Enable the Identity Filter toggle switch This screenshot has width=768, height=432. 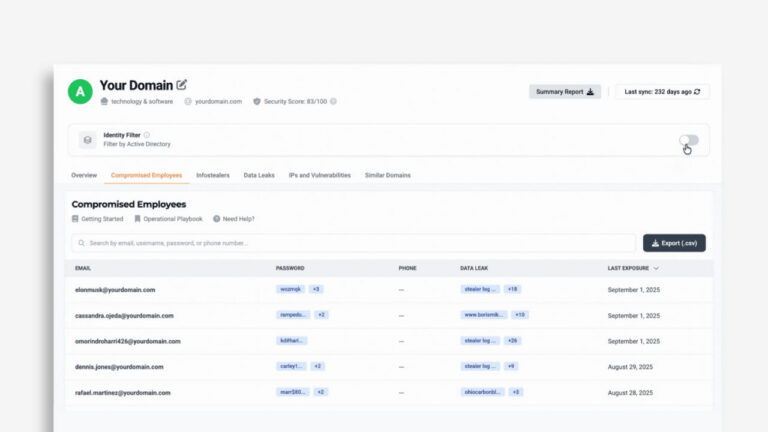point(688,140)
